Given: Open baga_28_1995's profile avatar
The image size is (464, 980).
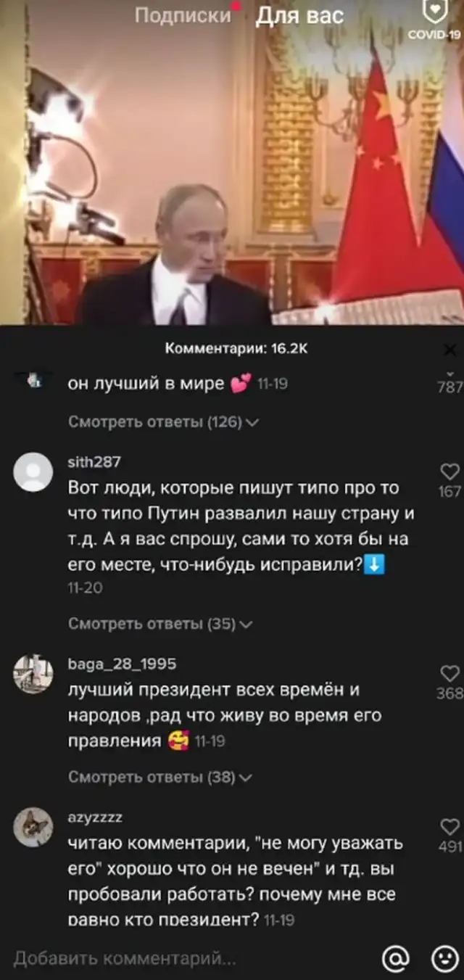Looking at the screenshot, I should (x=33, y=675).
